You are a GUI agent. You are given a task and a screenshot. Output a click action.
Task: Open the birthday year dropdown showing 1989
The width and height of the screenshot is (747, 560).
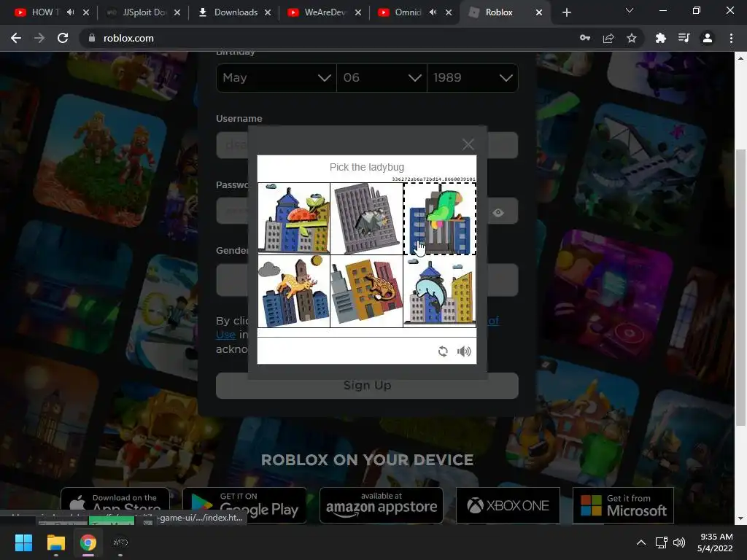pos(473,77)
